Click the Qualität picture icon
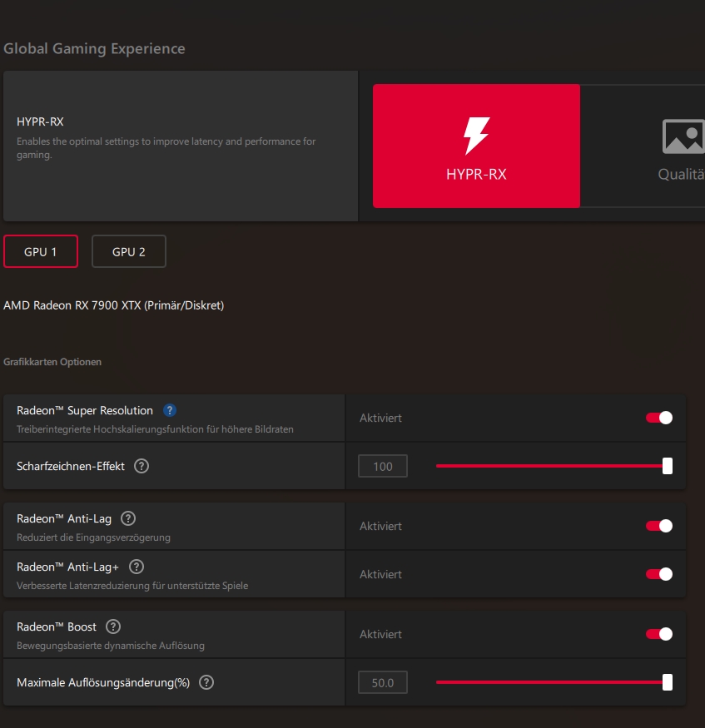The image size is (705, 728). [683, 136]
